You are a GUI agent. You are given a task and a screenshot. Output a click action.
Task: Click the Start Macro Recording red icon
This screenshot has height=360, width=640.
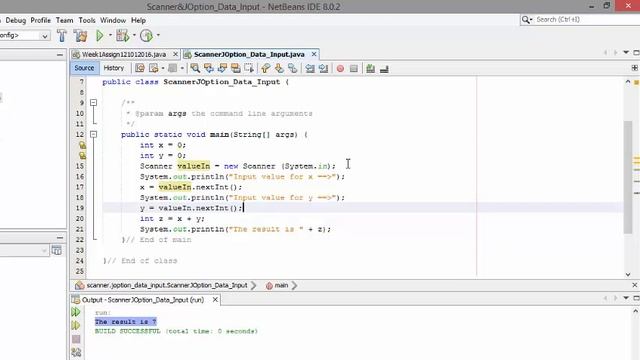coord(340,69)
